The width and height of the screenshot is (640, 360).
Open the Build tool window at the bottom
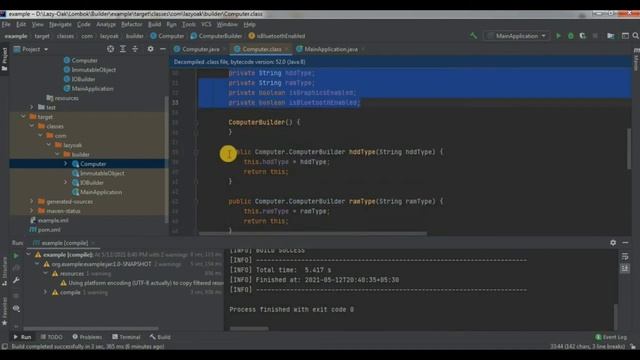[x=160, y=337]
